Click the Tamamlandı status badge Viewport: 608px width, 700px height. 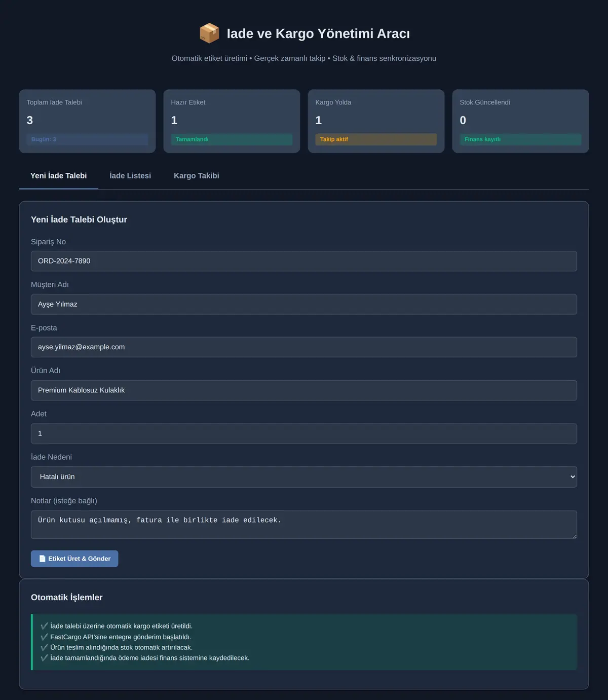coord(232,139)
